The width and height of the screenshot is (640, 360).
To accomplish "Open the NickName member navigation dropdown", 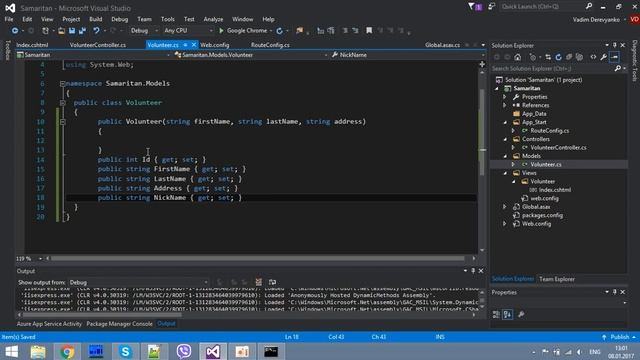I will pyautogui.click(x=407, y=55).
